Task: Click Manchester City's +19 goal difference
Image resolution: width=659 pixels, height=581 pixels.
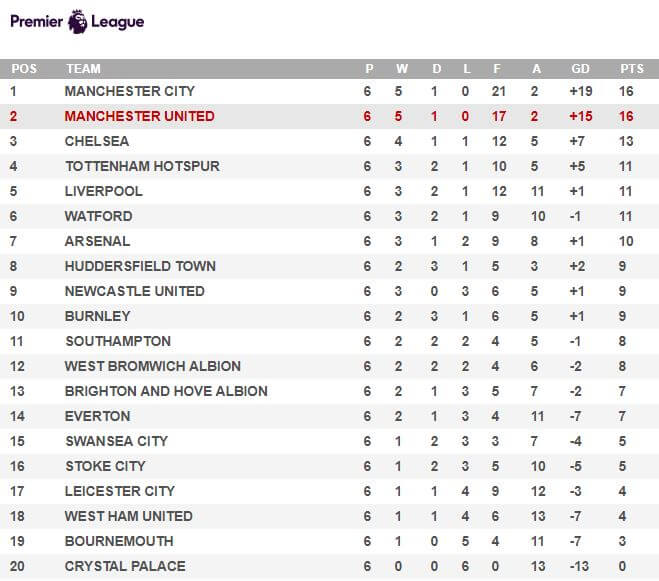Action: [581, 91]
